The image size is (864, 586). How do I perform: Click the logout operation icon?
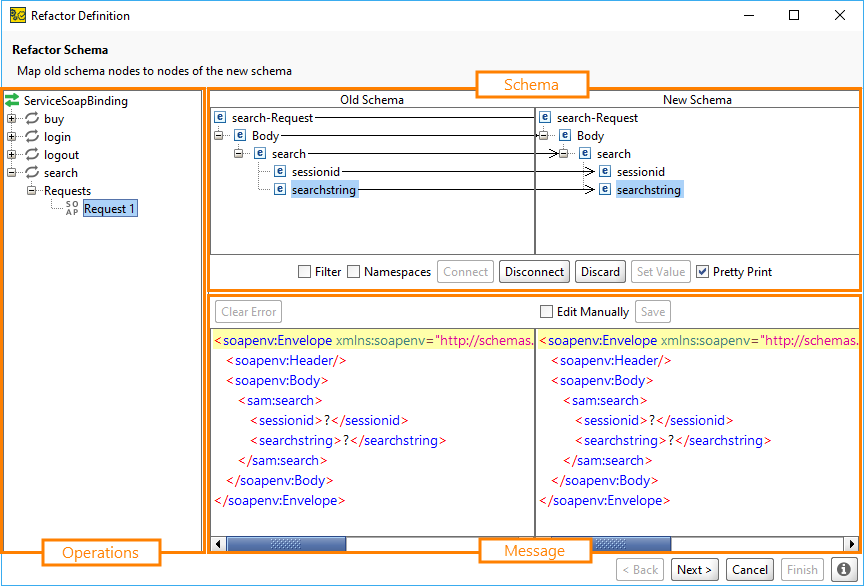[x=31, y=154]
